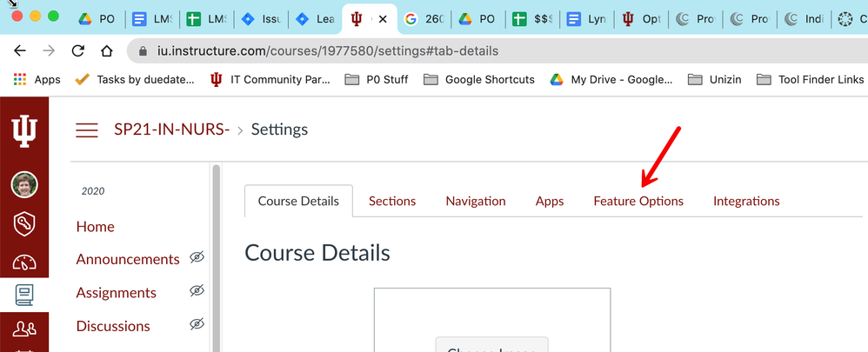Screen dimensions: 868x352
Task: Click the forward navigation arrow
Action: (50, 51)
